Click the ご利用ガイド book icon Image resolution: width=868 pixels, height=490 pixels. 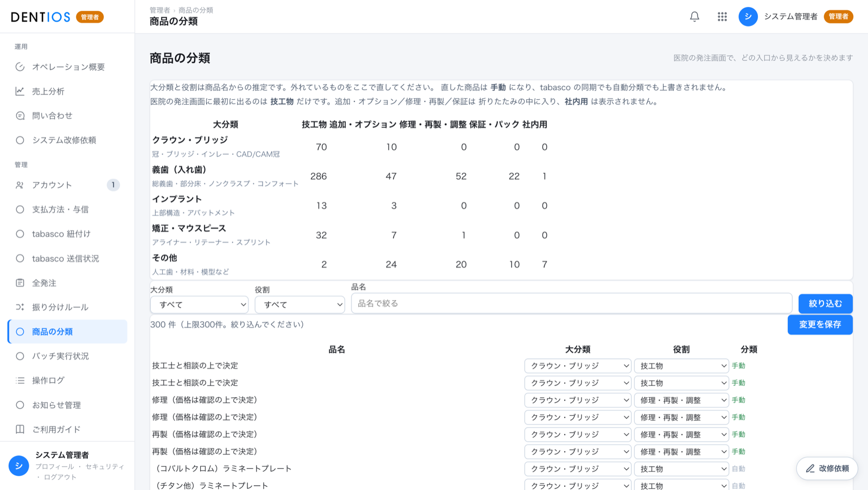20,429
